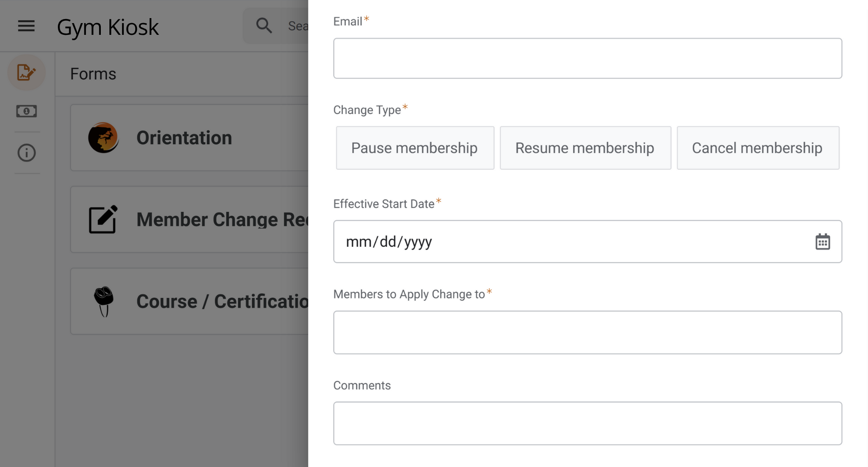
Task: Focus the Comments text box
Action: [588, 423]
